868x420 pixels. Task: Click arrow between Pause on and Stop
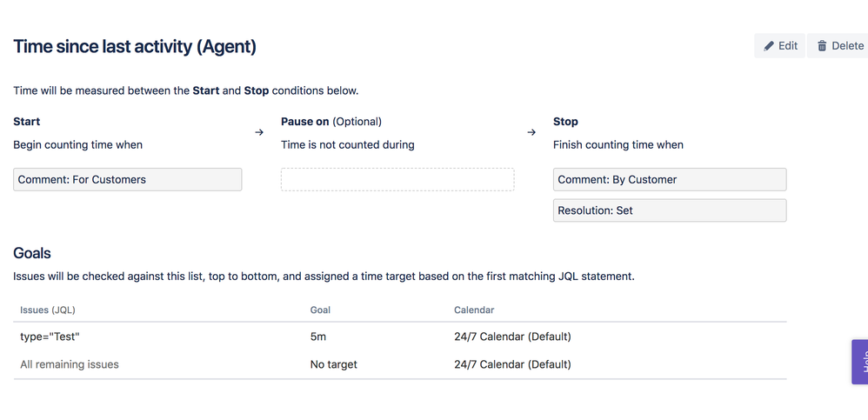(x=531, y=132)
